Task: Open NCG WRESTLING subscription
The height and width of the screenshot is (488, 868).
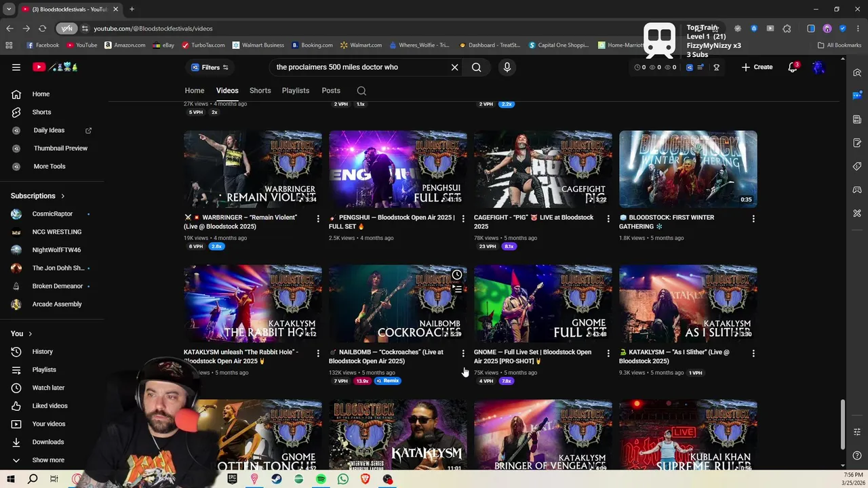Action: coord(57,232)
